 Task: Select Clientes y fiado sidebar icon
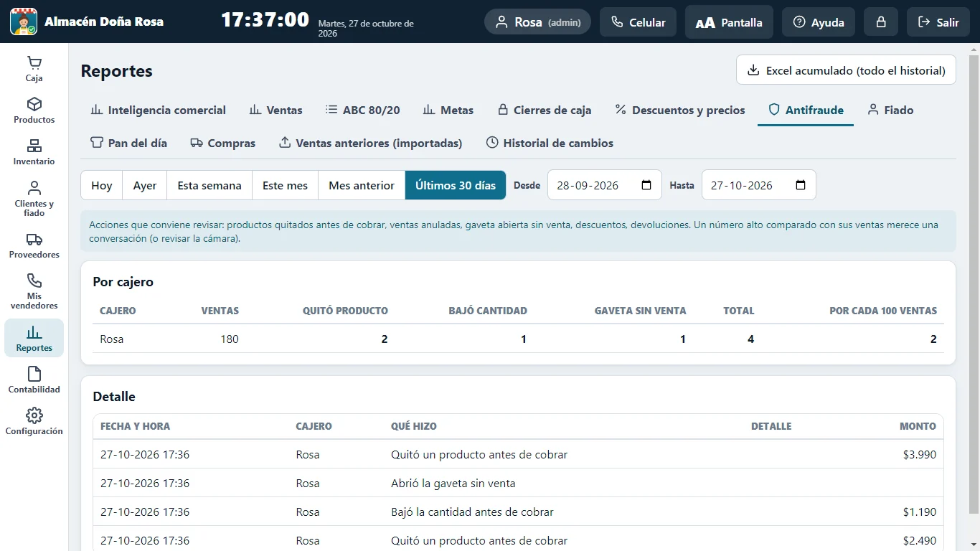(34, 188)
